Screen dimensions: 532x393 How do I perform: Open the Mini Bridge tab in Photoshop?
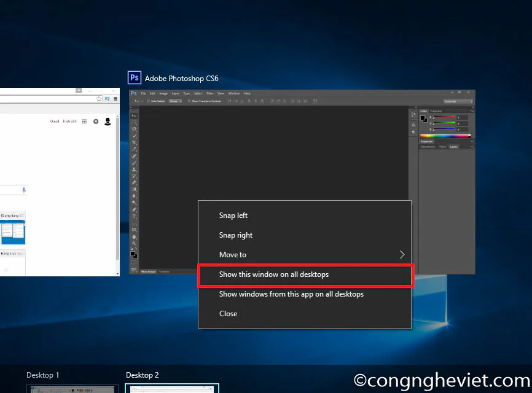(x=148, y=271)
